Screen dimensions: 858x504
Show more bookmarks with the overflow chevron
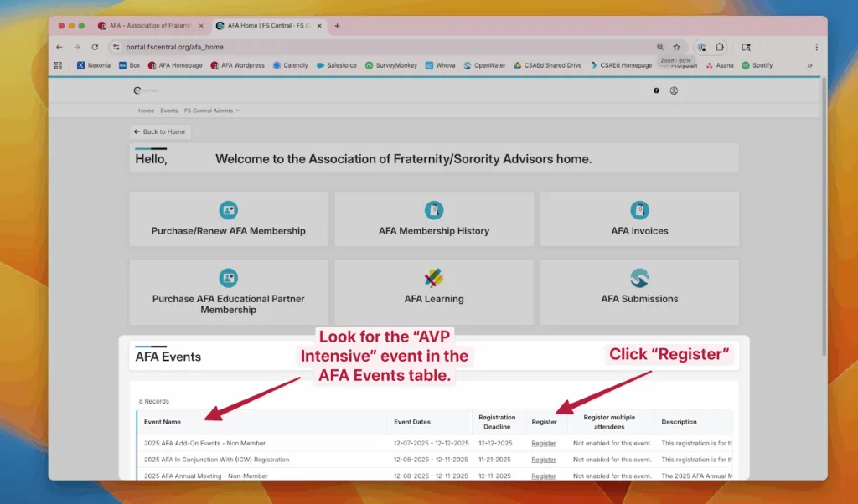tap(809, 65)
